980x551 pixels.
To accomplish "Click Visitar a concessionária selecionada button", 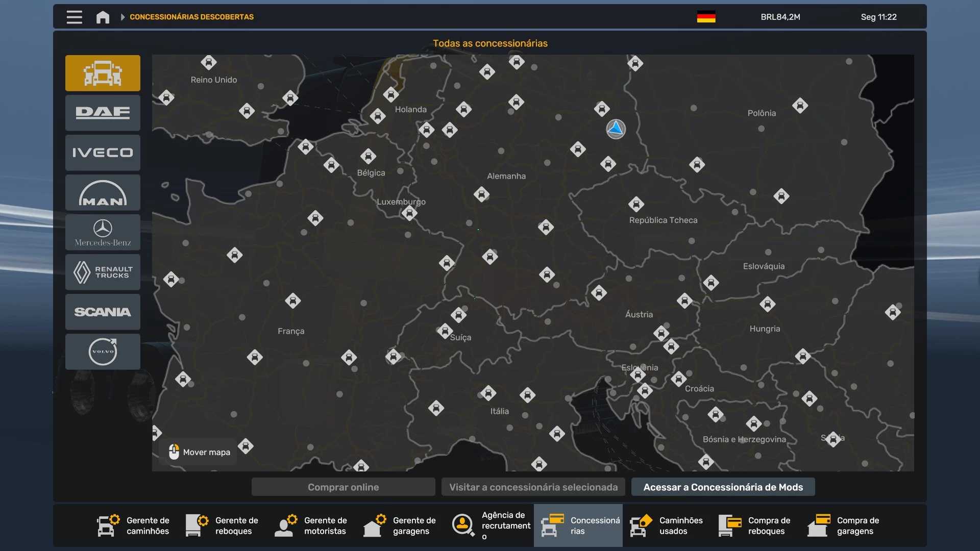I will coord(533,487).
